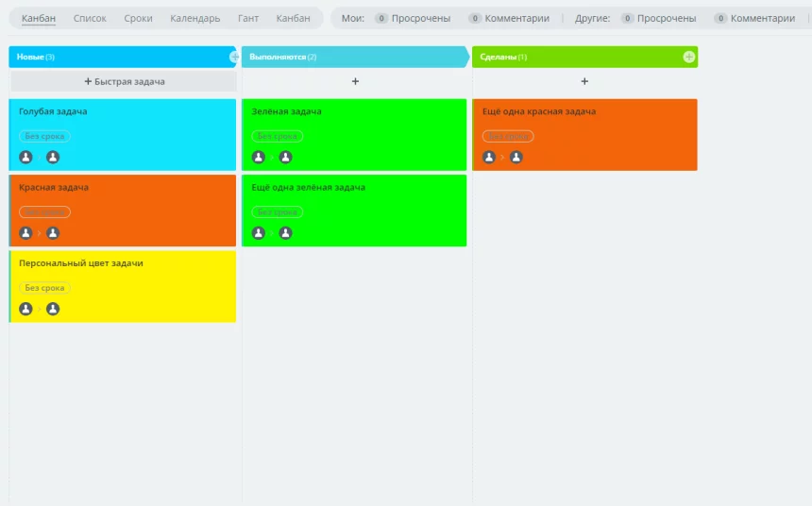
Task: Click the assignee avatar on "Красная задача" card
Action: coord(53,233)
